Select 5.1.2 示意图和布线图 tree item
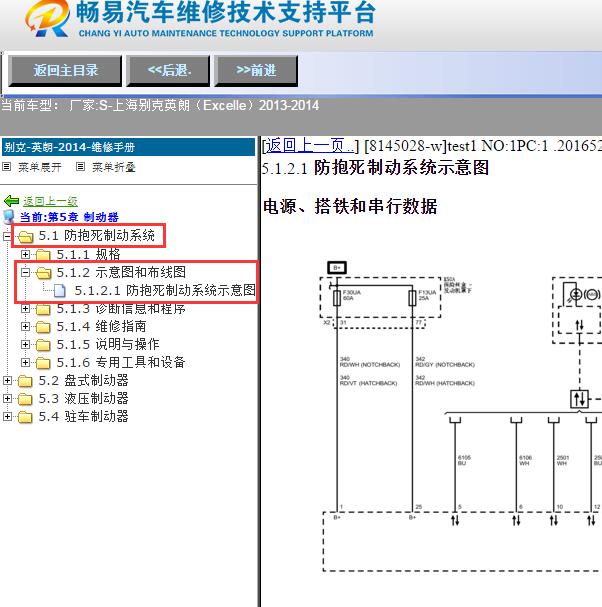Screen dimensions: 602x607 121,272
